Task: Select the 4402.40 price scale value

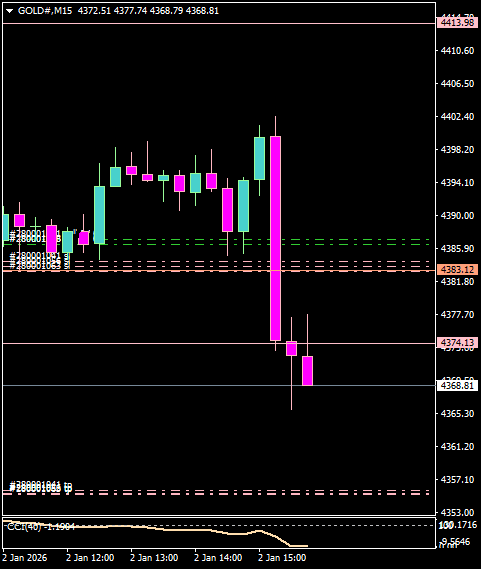Action: click(x=457, y=116)
